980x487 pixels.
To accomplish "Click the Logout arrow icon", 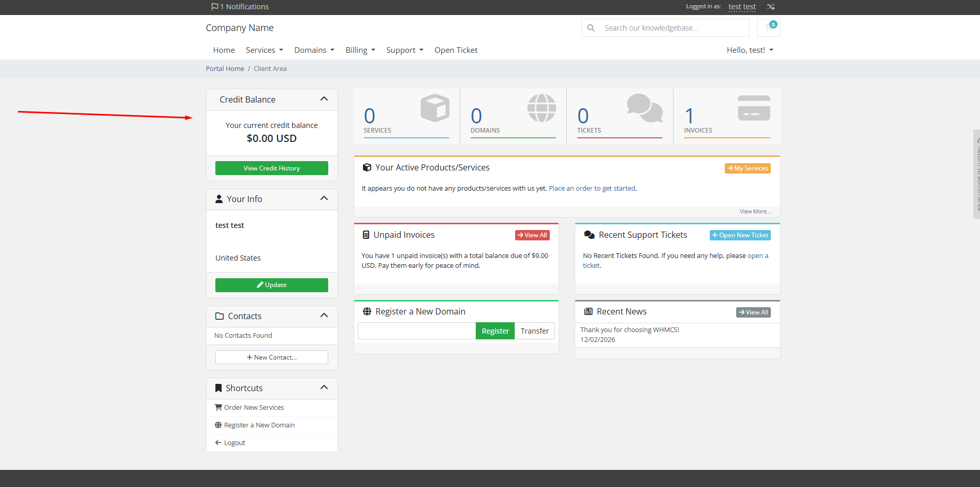I will coord(218,442).
